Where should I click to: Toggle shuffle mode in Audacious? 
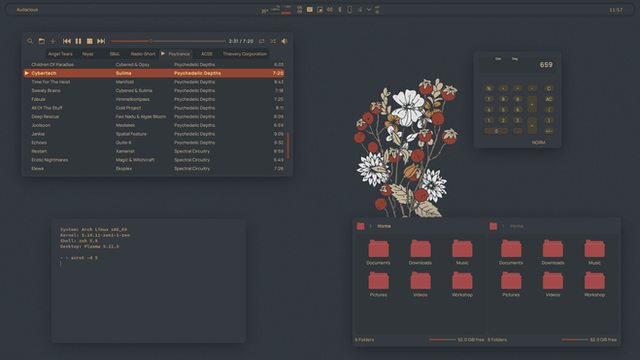coord(273,41)
